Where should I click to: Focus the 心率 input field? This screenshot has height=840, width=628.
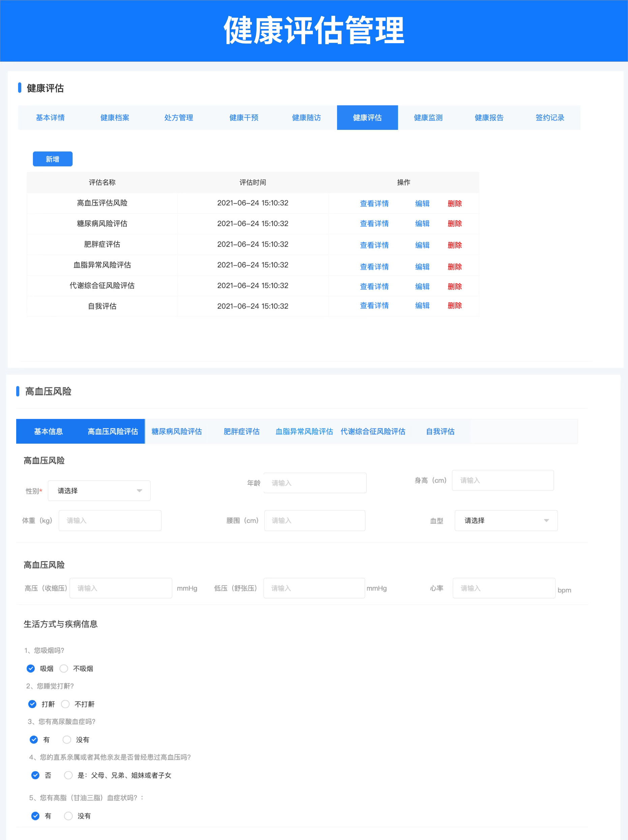tap(504, 588)
